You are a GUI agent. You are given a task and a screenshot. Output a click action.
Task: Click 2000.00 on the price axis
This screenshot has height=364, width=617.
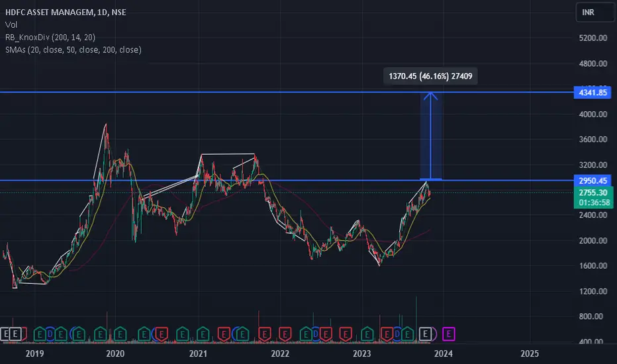click(x=593, y=240)
